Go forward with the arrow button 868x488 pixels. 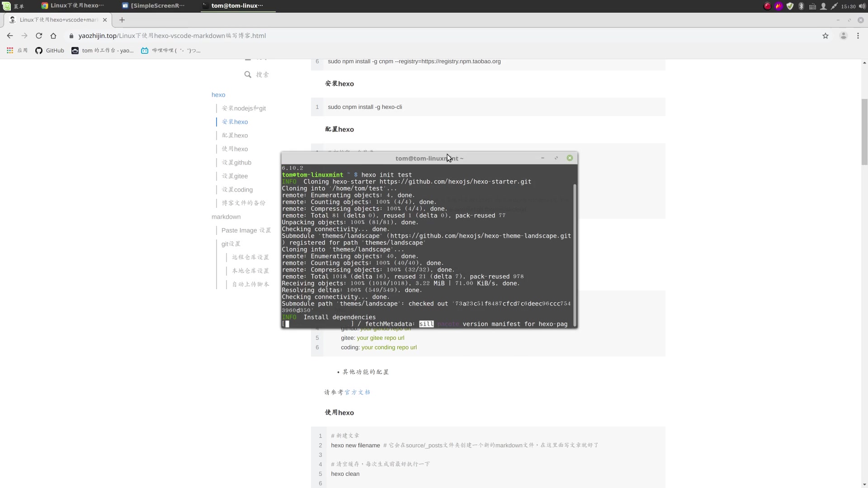click(x=24, y=36)
